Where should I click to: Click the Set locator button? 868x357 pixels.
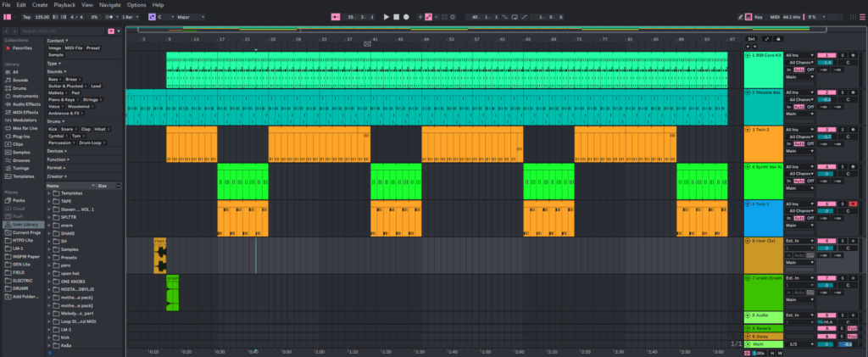pyautogui.click(x=750, y=39)
